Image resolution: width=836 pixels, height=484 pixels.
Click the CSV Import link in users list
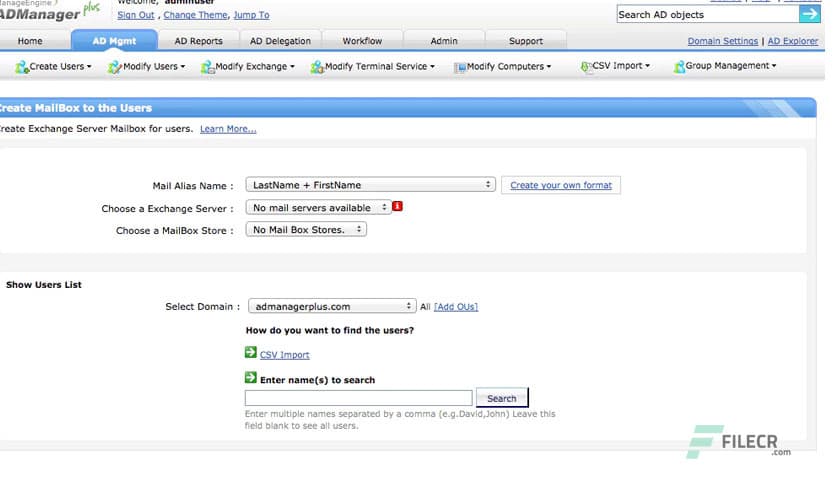(x=284, y=355)
